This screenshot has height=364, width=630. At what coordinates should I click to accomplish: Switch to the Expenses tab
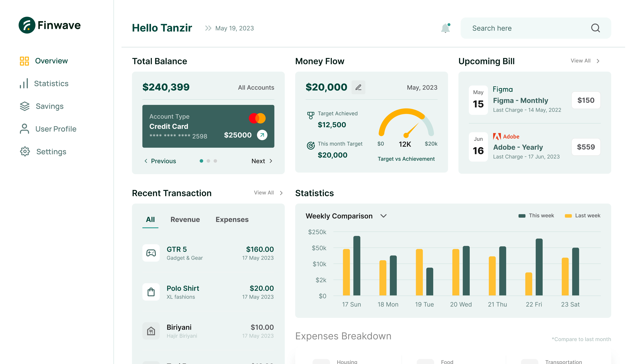point(232,219)
